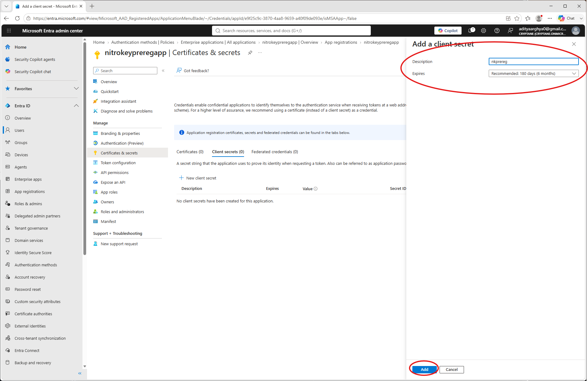The height and width of the screenshot is (381, 588).
Task: Click the Home breadcrumb link
Action: pos(99,42)
